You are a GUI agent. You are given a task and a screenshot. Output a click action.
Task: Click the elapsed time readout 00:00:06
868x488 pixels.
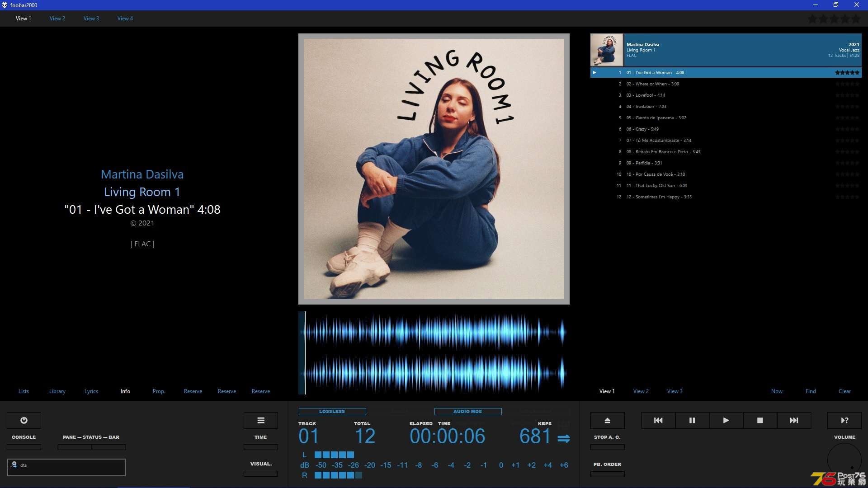pos(448,436)
